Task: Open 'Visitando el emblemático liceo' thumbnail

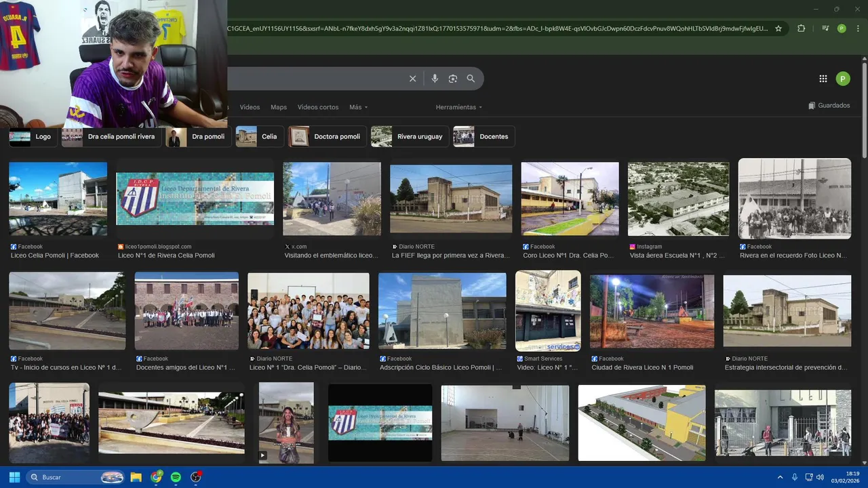Action: pos(332,199)
